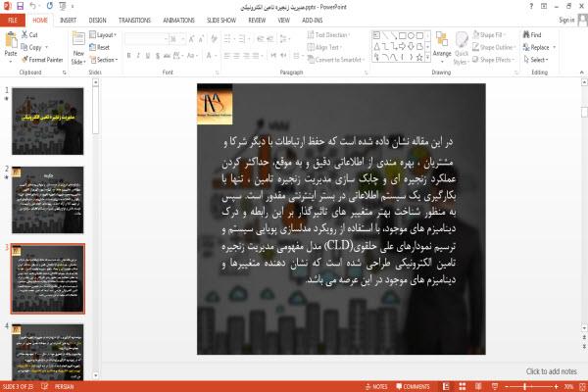Click the spell check status icon

point(44,386)
